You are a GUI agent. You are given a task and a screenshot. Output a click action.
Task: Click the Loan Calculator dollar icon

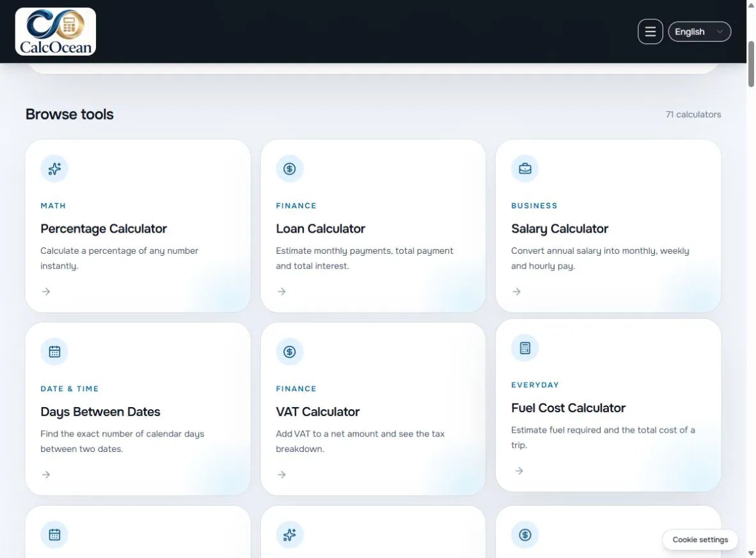tap(289, 169)
